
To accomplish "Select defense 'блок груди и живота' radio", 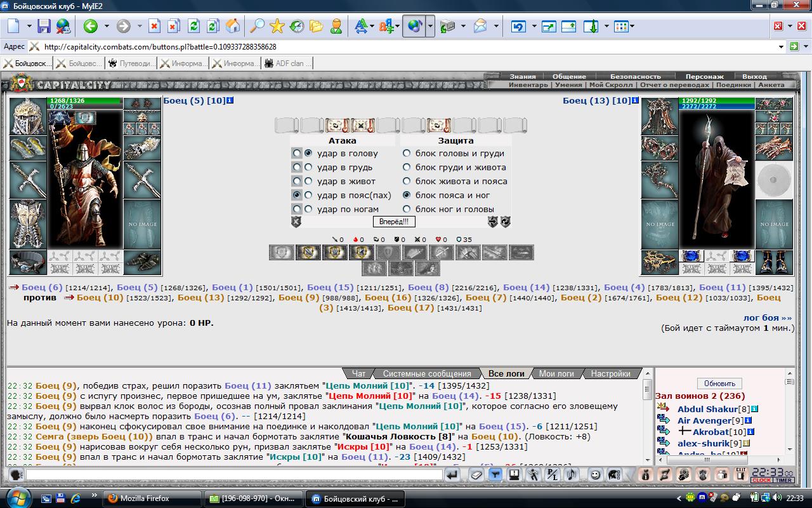I will 407,167.
